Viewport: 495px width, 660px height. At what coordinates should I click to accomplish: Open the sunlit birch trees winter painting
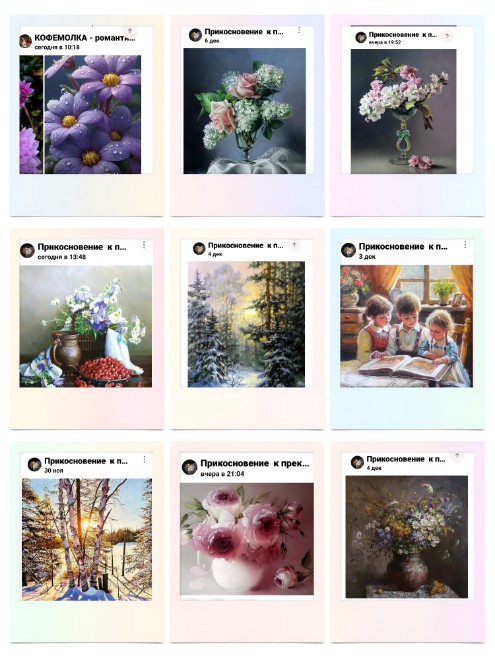point(87,539)
